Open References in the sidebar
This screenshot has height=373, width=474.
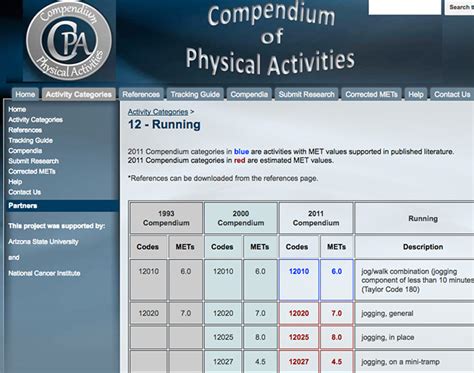click(x=25, y=130)
